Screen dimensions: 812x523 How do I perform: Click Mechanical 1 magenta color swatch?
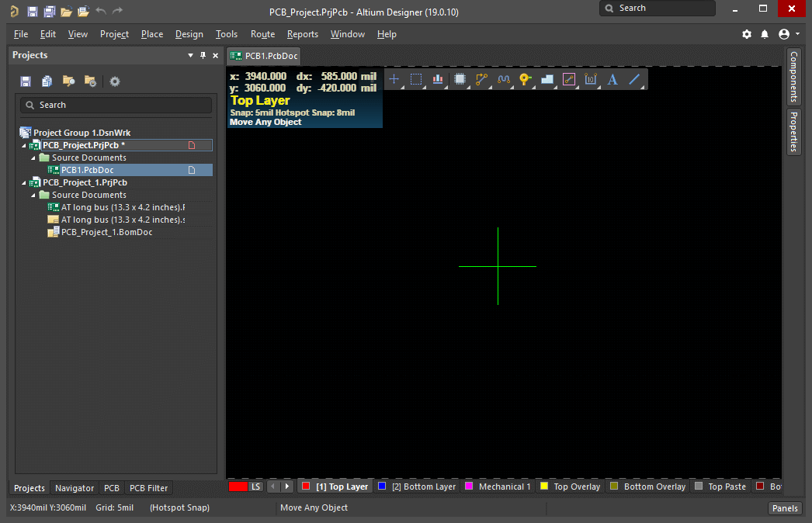pos(469,486)
